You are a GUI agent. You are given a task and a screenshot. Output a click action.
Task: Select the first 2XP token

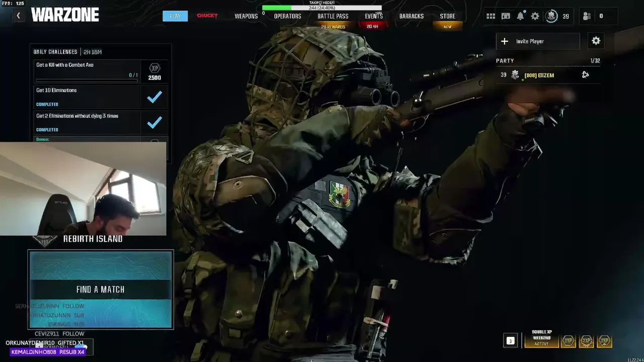(x=569, y=341)
